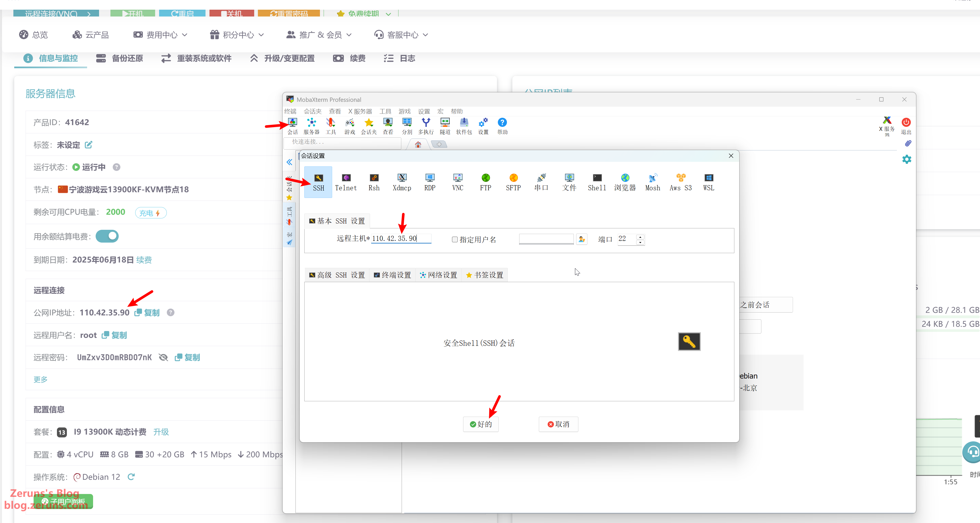Click the MultiExec toolbar icon

pos(426,126)
